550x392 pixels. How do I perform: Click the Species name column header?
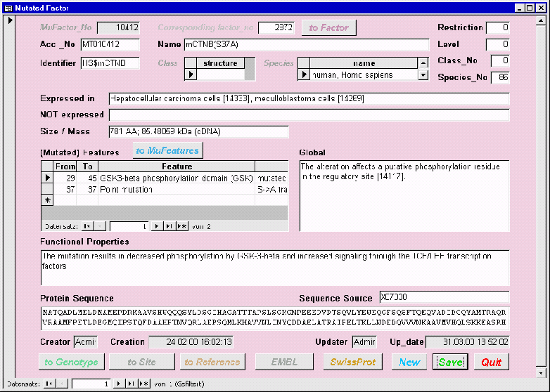click(364, 63)
